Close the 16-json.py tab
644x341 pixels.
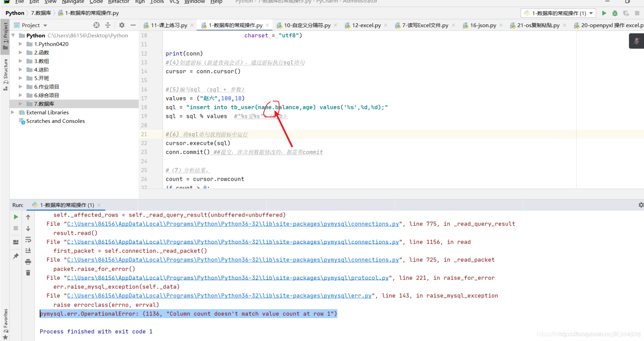point(501,25)
